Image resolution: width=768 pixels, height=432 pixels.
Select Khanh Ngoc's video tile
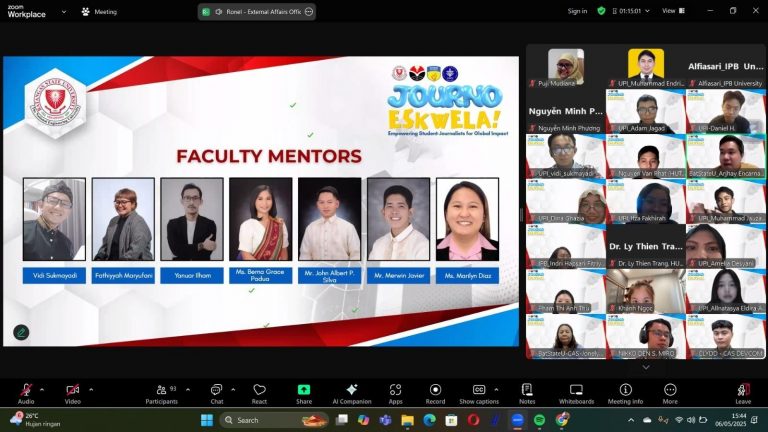click(x=646, y=291)
